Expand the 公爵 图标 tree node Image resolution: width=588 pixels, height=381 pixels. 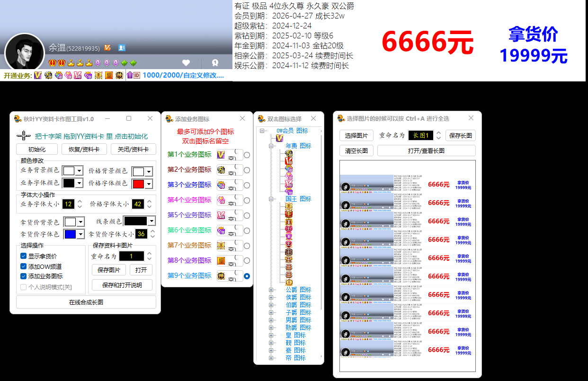271,290
